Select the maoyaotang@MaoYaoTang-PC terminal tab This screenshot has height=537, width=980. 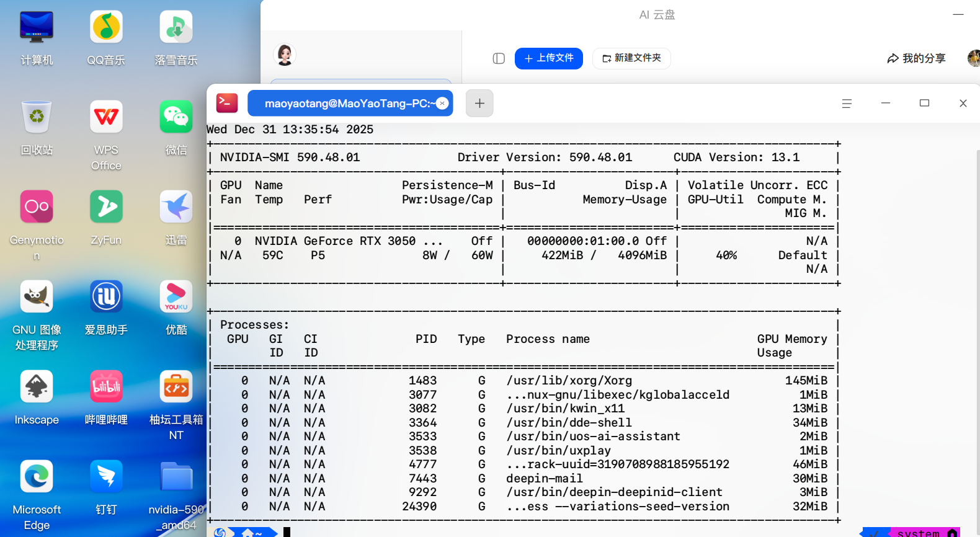[350, 103]
